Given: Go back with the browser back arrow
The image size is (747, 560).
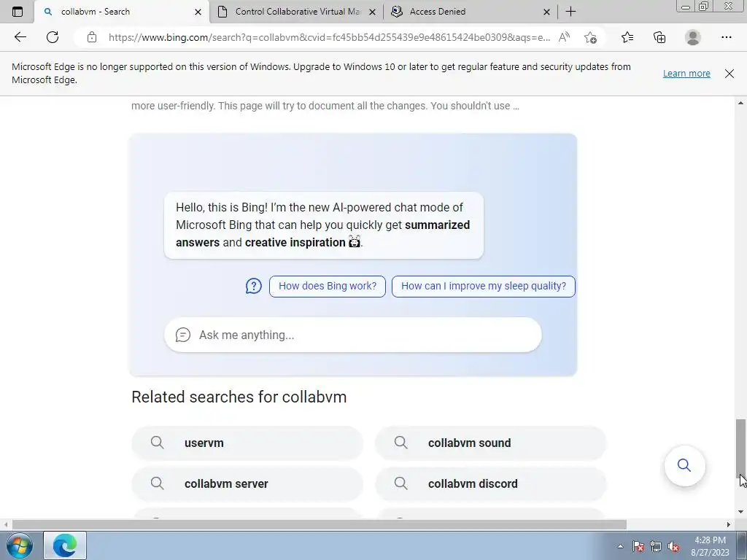Looking at the screenshot, I should click(20, 37).
